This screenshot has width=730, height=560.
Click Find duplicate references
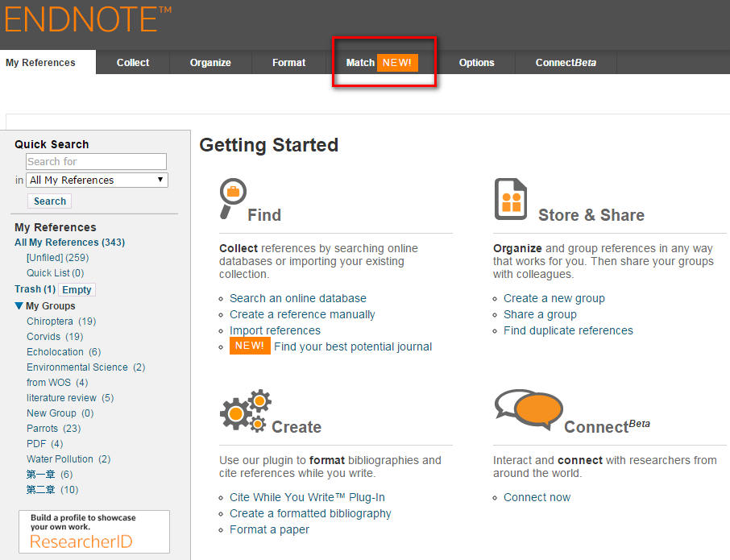pos(569,330)
